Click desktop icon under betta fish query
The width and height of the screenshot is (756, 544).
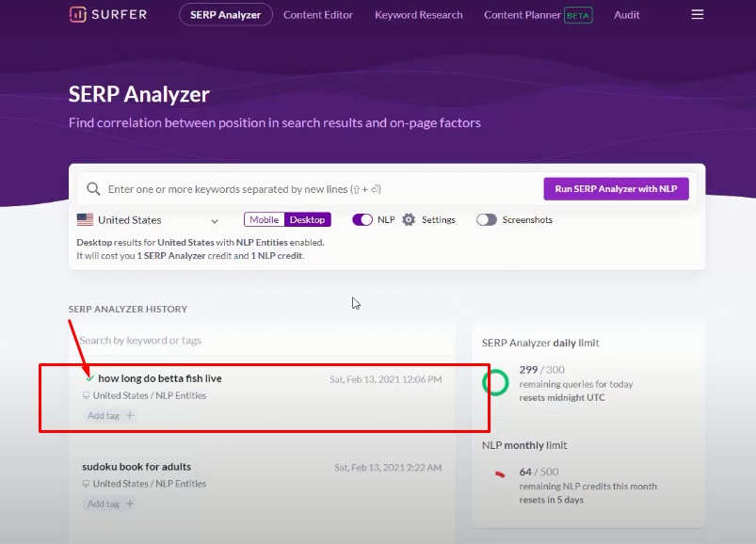pyautogui.click(x=86, y=395)
